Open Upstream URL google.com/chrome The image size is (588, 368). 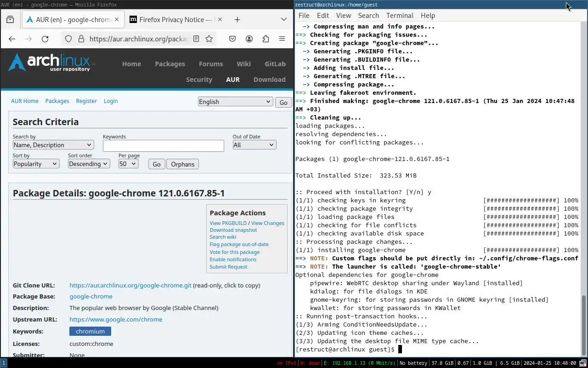click(x=116, y=319)
